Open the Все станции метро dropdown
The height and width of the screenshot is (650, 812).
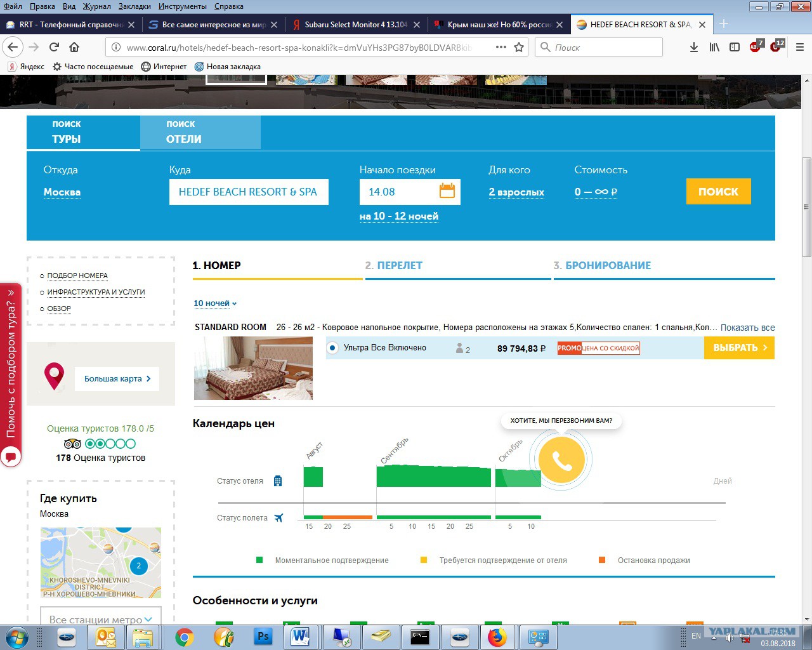tap(101, 618)
